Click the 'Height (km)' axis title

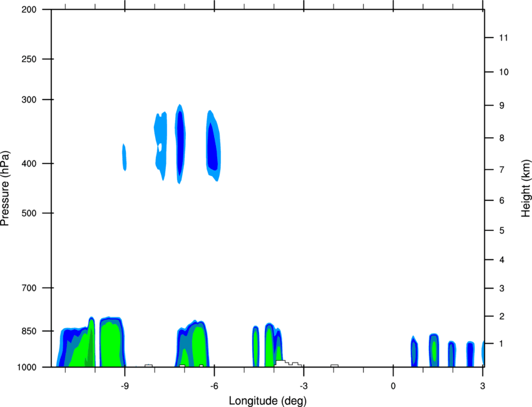526,188
